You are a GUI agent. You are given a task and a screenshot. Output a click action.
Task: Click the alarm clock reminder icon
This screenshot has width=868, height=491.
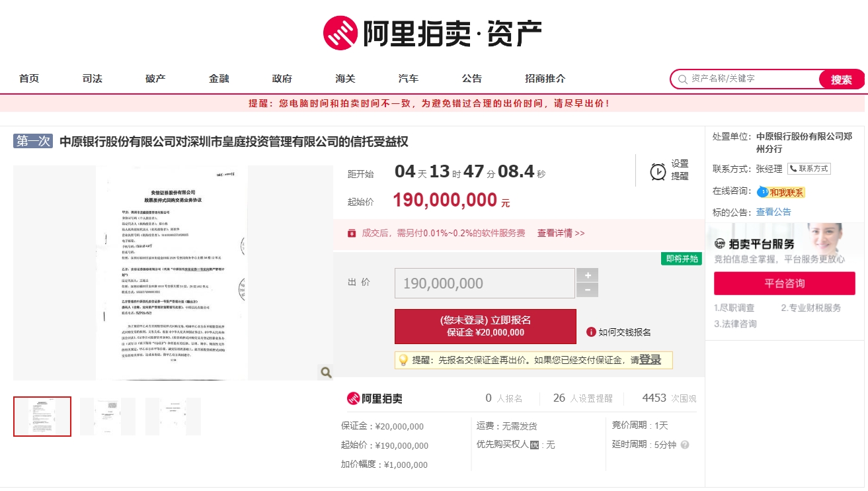tap(658, 171)
